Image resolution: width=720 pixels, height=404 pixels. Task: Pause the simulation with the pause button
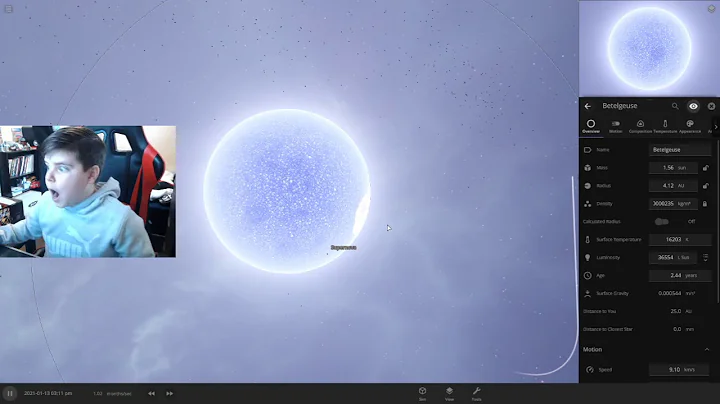click(x=10, y=393)
